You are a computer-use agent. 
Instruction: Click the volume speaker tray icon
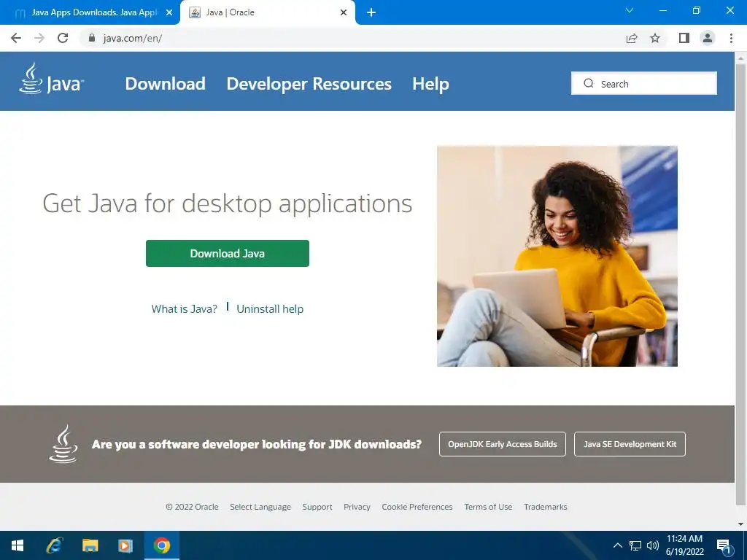[653, 545]
